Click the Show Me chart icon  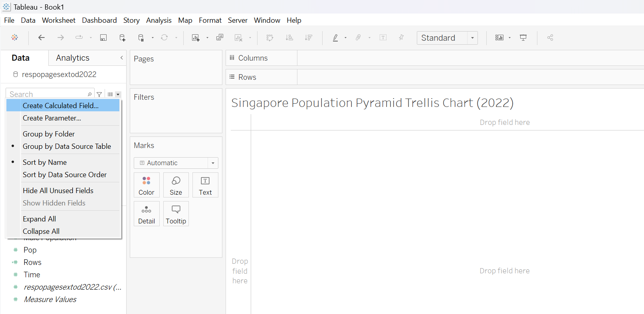point(499,38)
